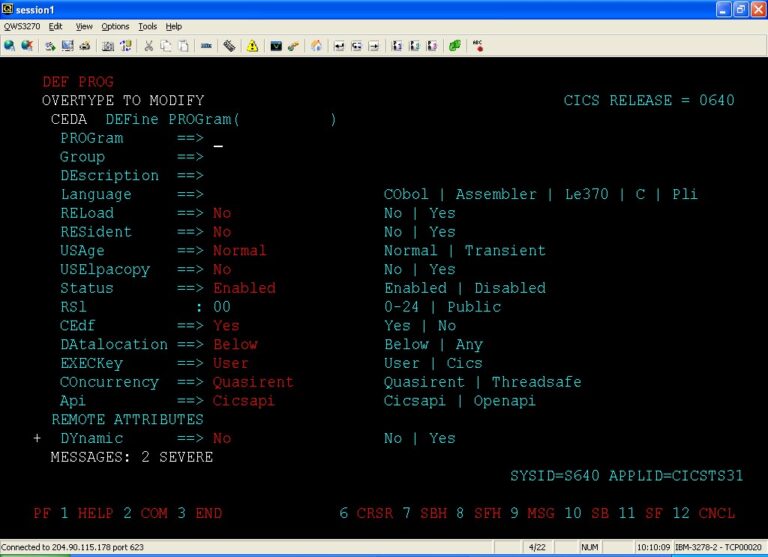The image size is (768, 557).
Task: Click the Paste clipboard icon
Action: 184,46
